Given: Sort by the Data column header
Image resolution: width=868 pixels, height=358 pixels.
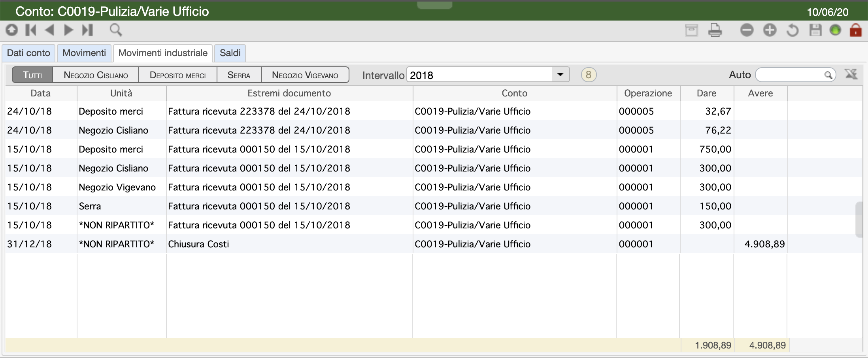Looking at the screenshot, I should [x=41, y=93].
